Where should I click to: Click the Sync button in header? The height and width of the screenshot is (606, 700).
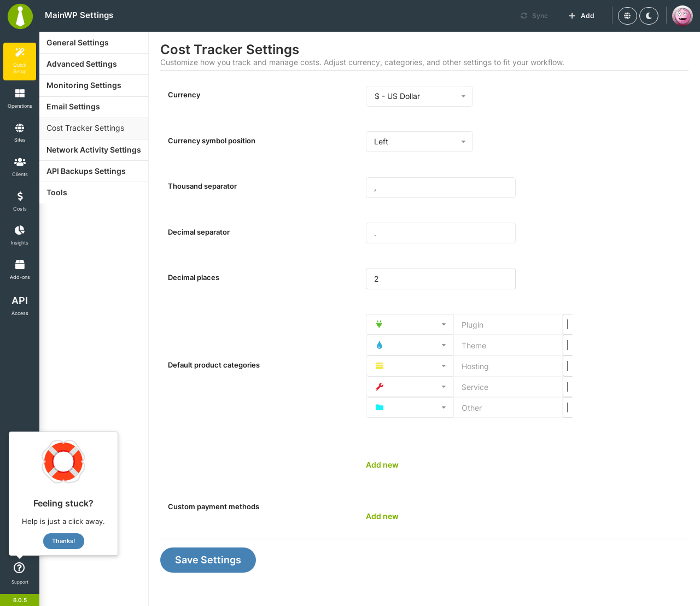click(534, 16)
